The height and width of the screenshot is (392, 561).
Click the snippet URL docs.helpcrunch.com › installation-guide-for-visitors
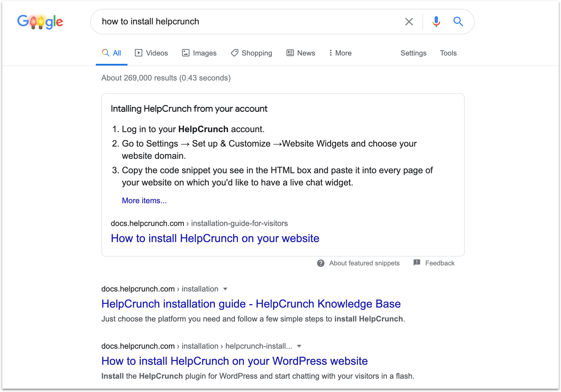coord(199,223)
